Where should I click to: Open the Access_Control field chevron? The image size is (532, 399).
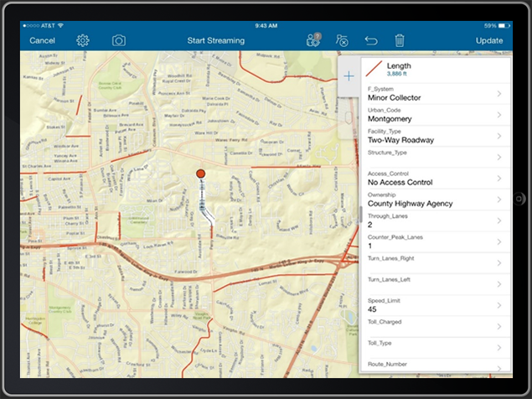point(499,179)
